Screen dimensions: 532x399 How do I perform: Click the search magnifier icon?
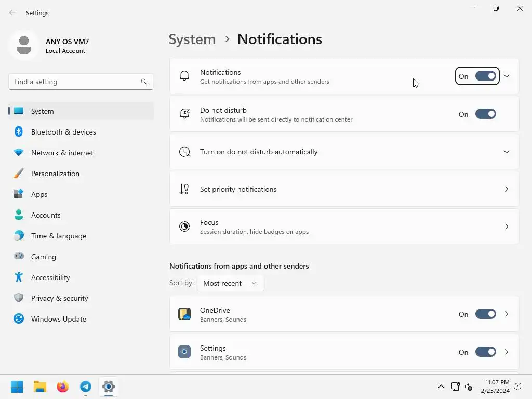pyautogui.click(x=144, y=82)
